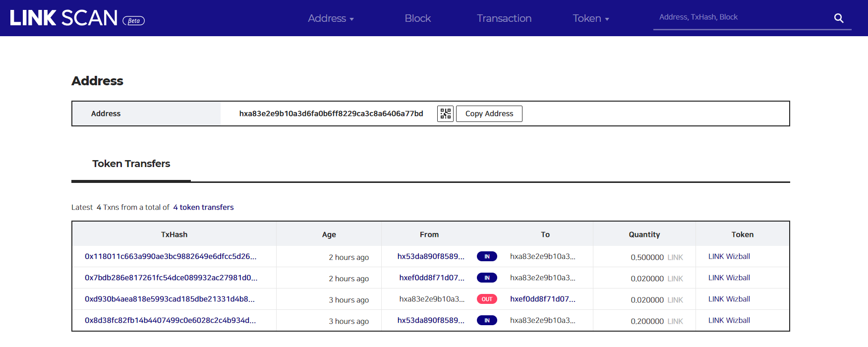Screen dimensions: 868x347
Task: Click From address hxa83e2e9b10a3 in OUT row
Action: [432, 299]
